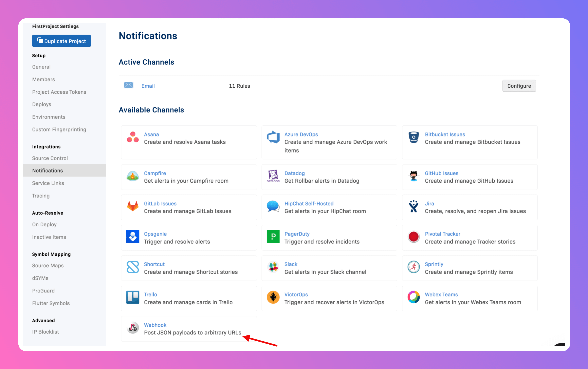Click the Trello board icon
The width and height of the screenshot is (588, 369).
[133, 297]
